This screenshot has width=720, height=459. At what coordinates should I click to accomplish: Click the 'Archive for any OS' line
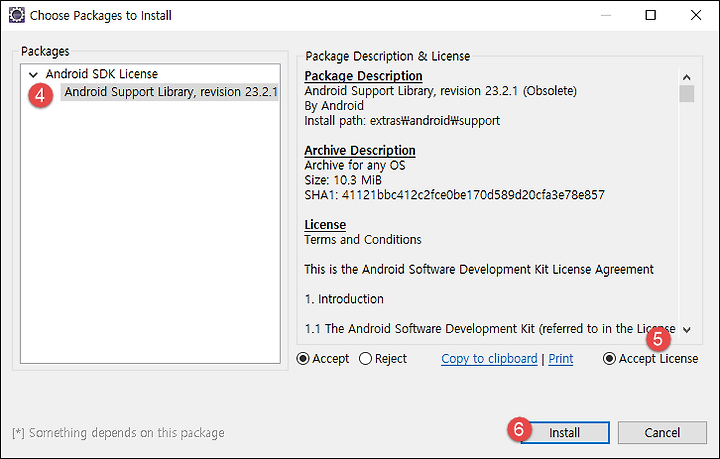(x=355, y=165)
